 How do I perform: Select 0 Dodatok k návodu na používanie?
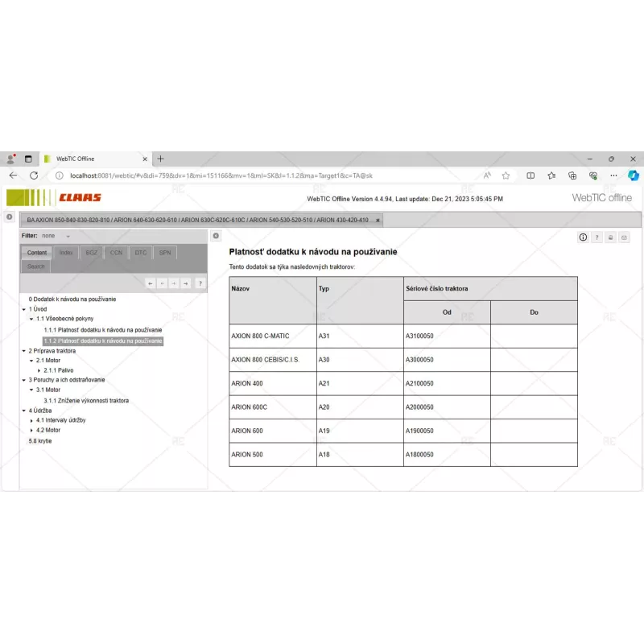72,299
